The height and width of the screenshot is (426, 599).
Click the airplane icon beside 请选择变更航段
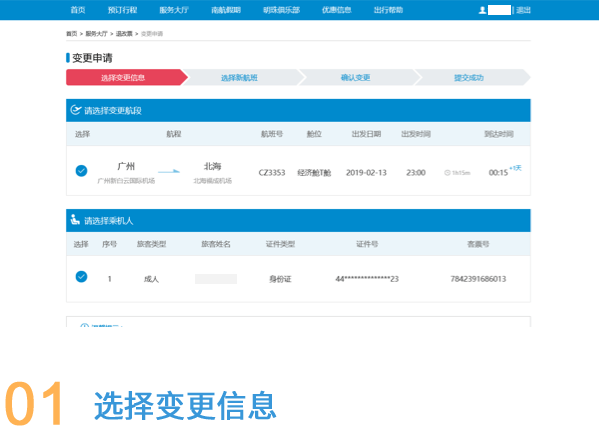76,110
